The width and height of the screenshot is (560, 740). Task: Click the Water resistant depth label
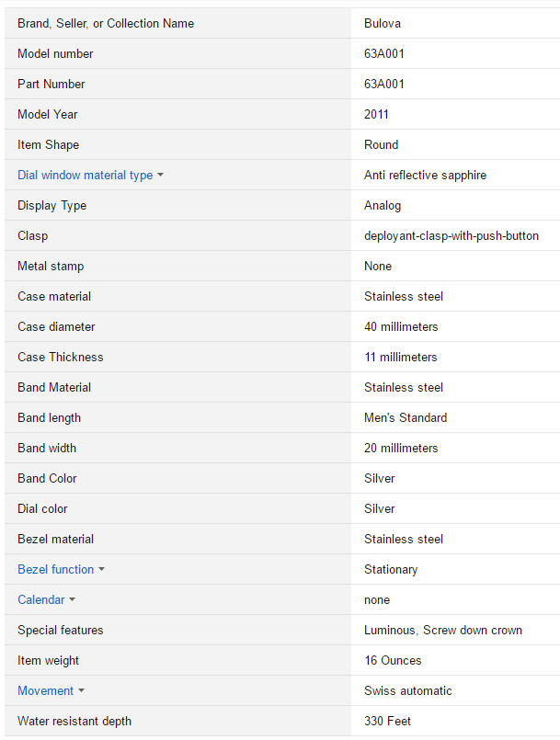(74, 721)
